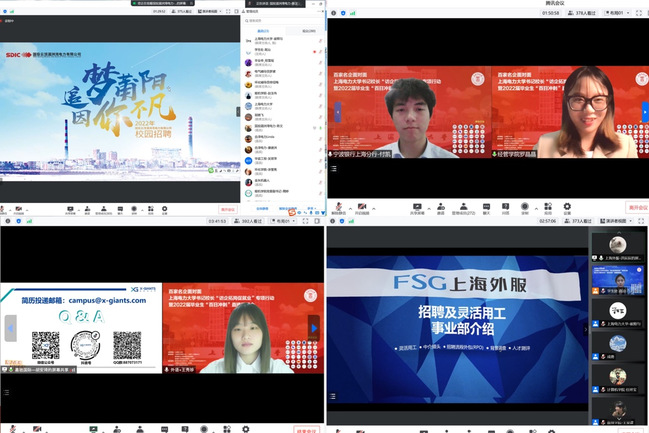Open chat icon in top-left meeting toolbar

point(120,209)
